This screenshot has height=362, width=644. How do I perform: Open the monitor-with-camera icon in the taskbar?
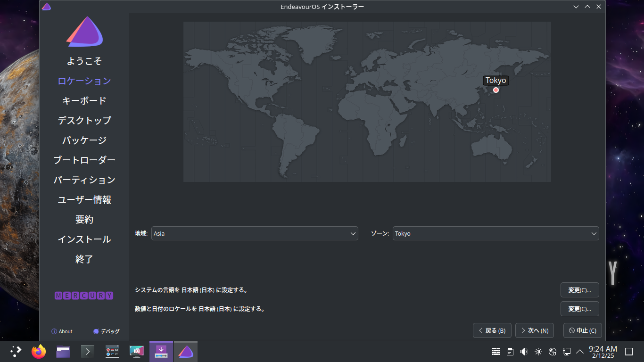coord(137,351)
